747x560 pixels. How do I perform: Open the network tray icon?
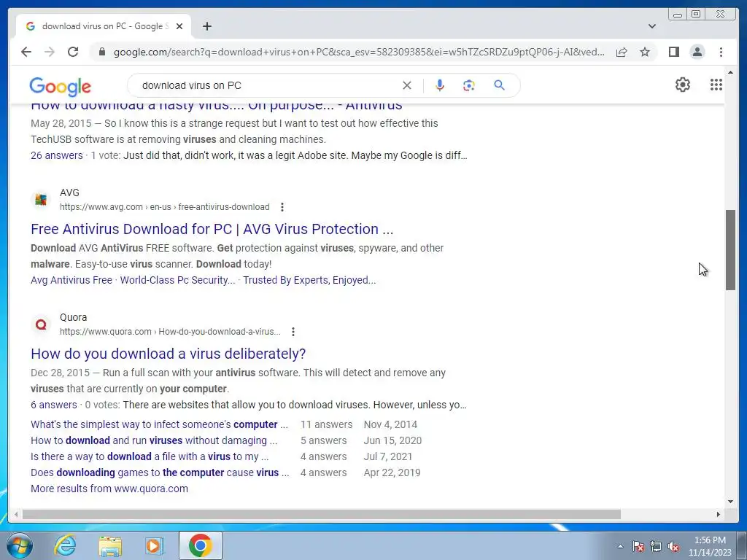pos(656,547)
